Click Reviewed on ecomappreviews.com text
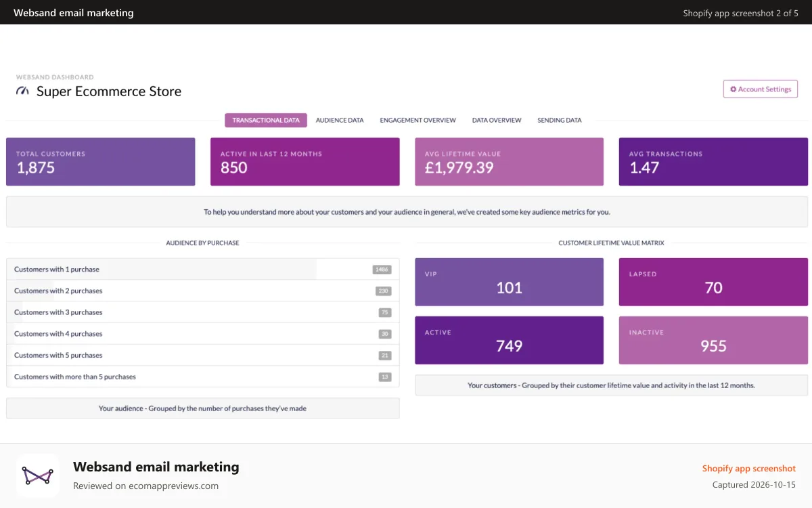This screenshot has height=508, width=812. 146,486
